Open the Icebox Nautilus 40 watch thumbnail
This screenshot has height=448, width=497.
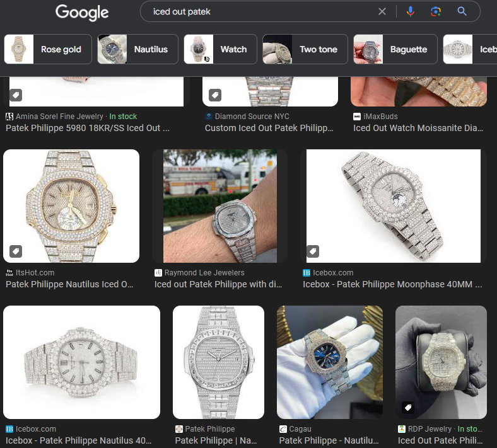pyautogui.click(x=82, y=362)
